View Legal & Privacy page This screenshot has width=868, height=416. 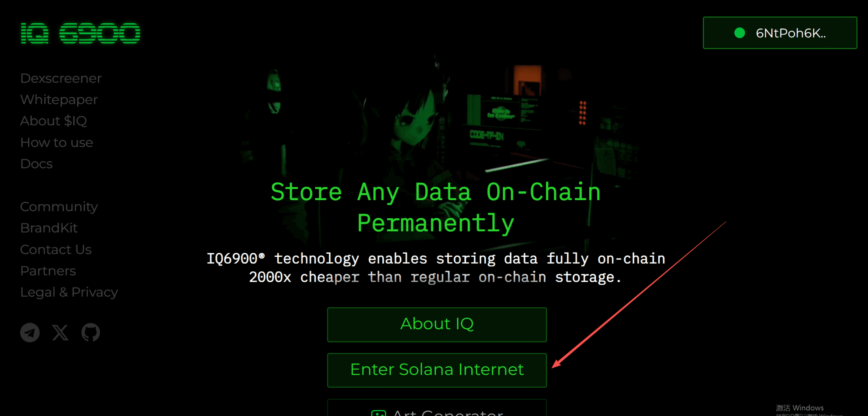69,292
